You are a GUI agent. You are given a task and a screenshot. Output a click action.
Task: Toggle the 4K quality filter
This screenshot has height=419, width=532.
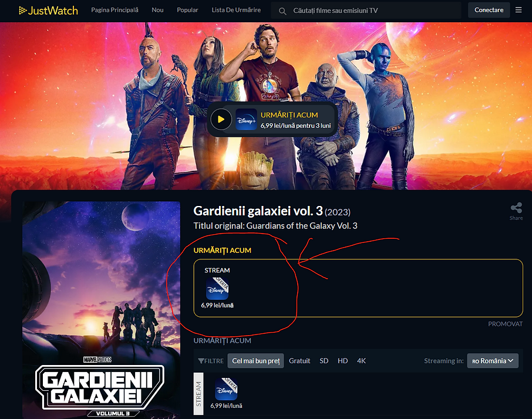[x=361, y=361]
